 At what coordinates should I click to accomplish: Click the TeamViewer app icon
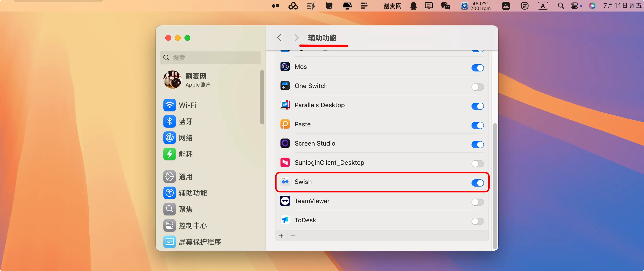pos(285,201)
